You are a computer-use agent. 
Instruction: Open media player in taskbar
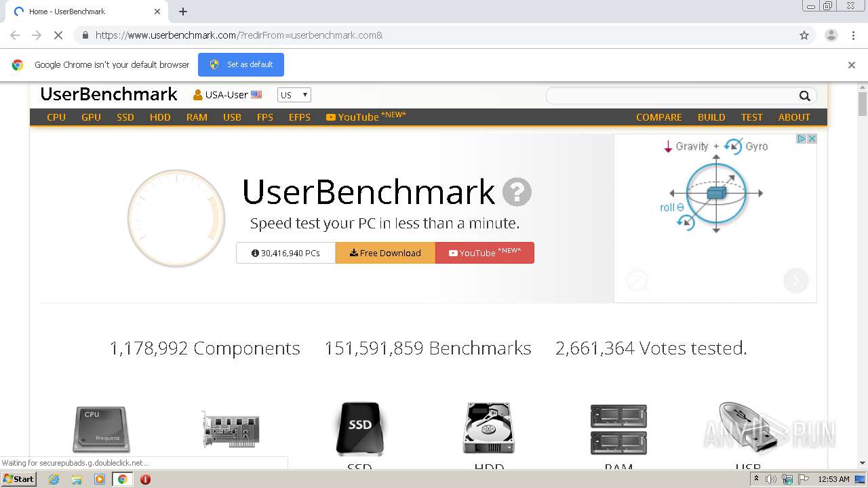tap(100, 479)
